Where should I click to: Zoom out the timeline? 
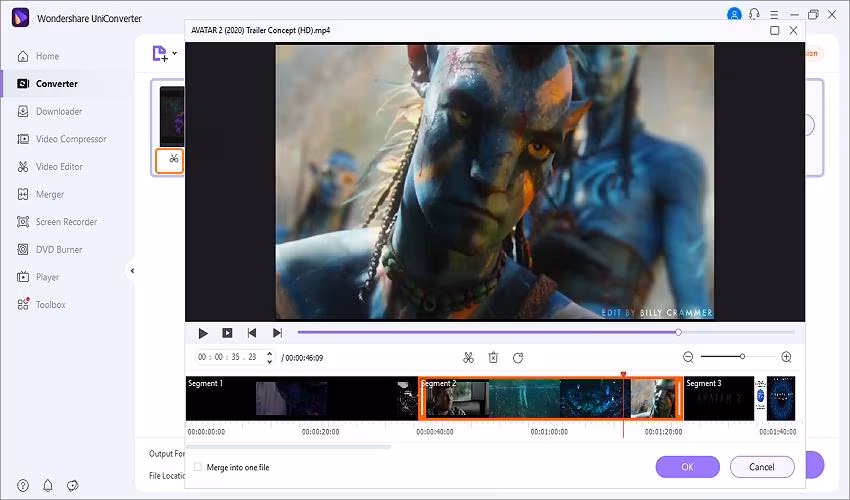[688, 357]
